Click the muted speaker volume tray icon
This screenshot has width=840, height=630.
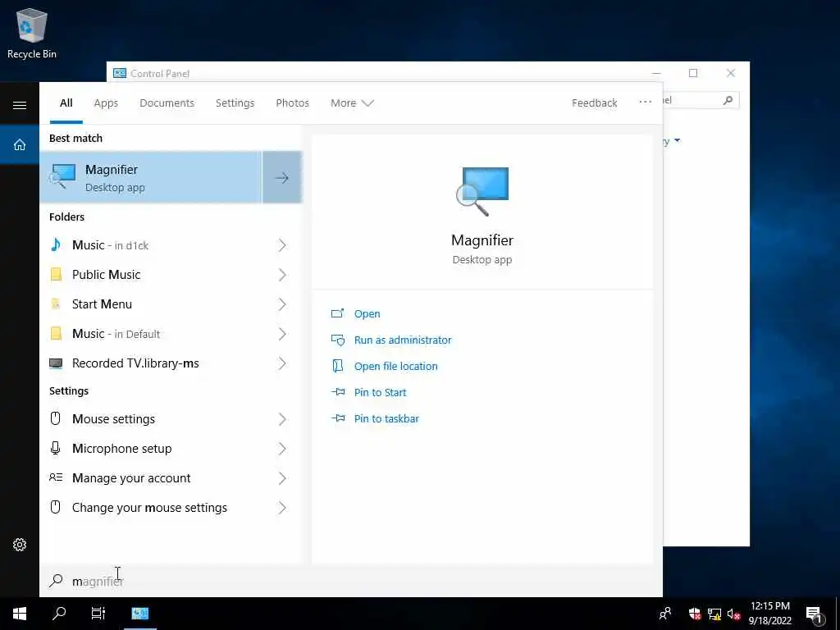[x=733, y=614]
